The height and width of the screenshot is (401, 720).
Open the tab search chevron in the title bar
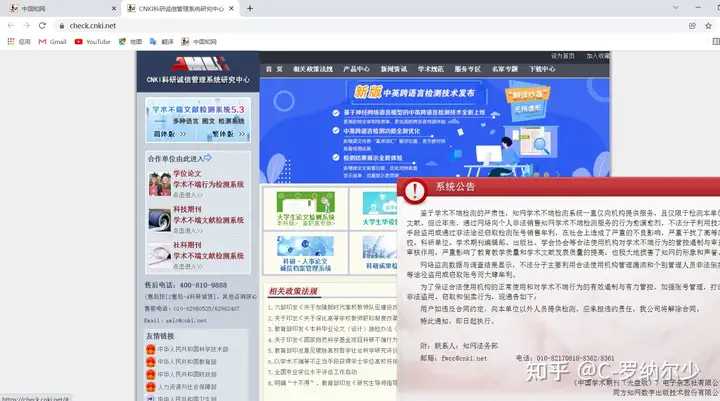(x=675, y=7)
